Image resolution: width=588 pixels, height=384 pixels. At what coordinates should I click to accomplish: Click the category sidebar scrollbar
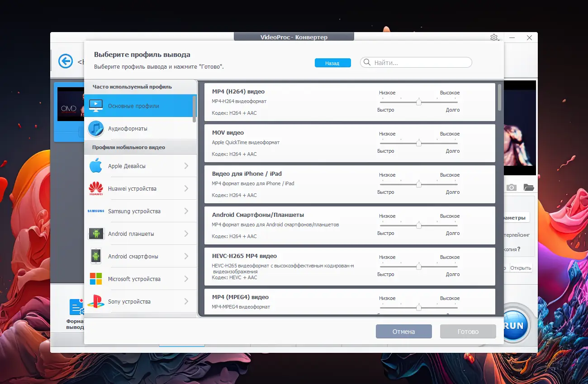194,108
